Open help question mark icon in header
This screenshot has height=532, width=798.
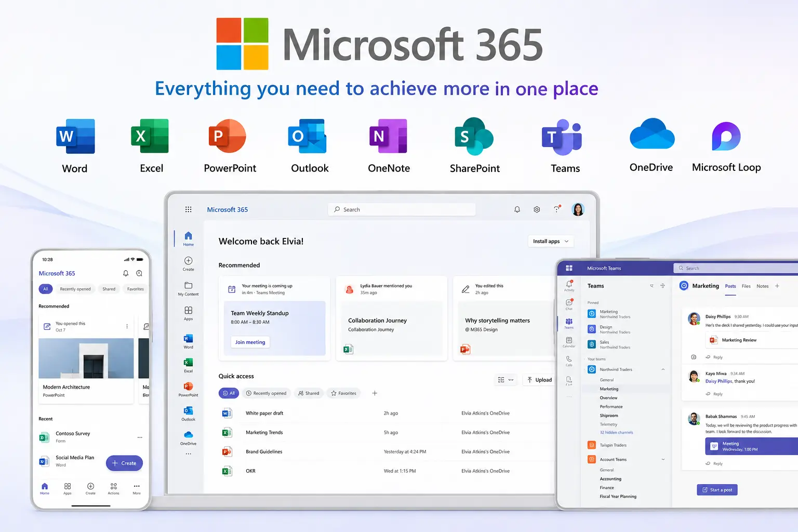click(556, 209)
